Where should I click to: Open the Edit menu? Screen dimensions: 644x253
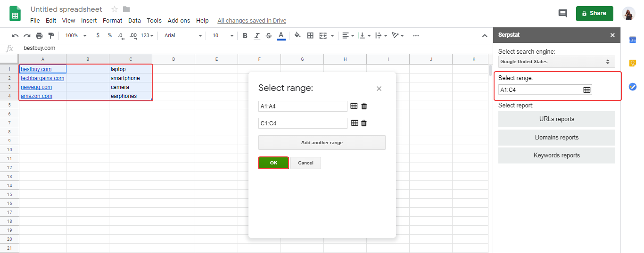coord(51,21)
